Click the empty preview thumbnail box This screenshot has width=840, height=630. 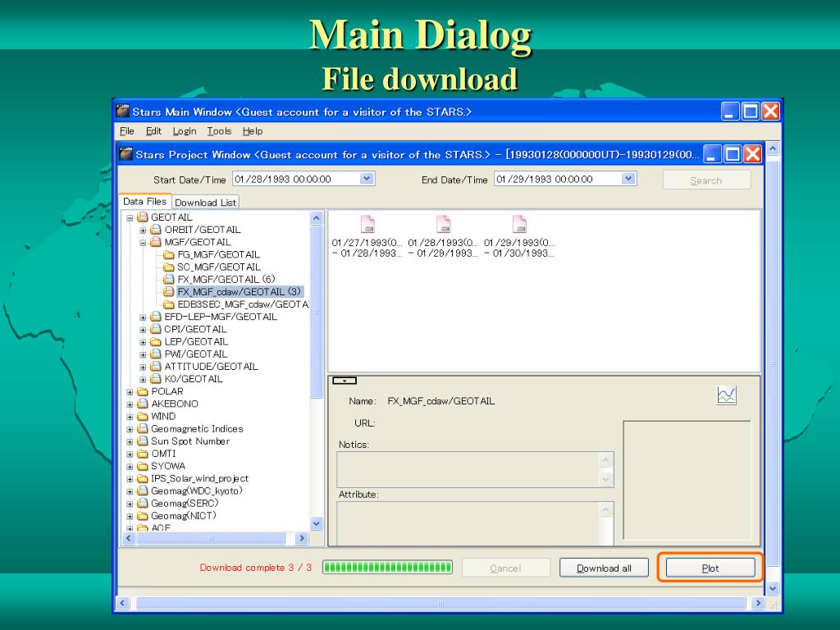[x=687, y=481]
